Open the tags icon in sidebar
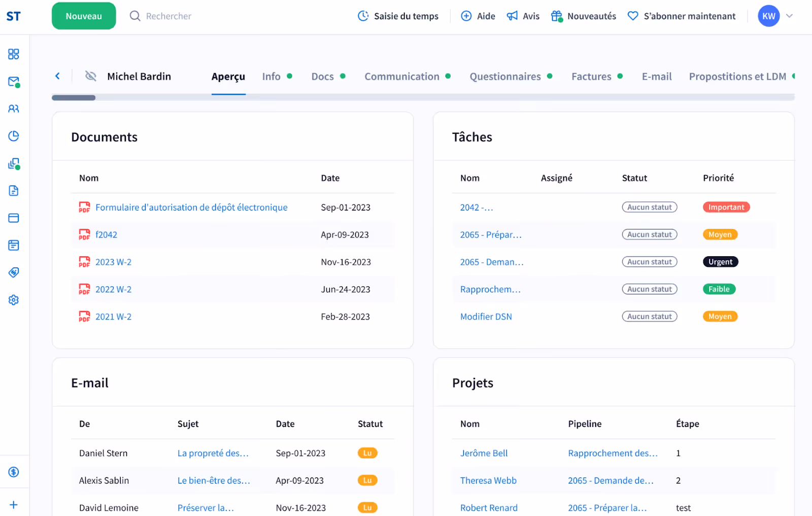Viewport: 812px width, 516px height. pyautogui.click(x=14, y=272)
